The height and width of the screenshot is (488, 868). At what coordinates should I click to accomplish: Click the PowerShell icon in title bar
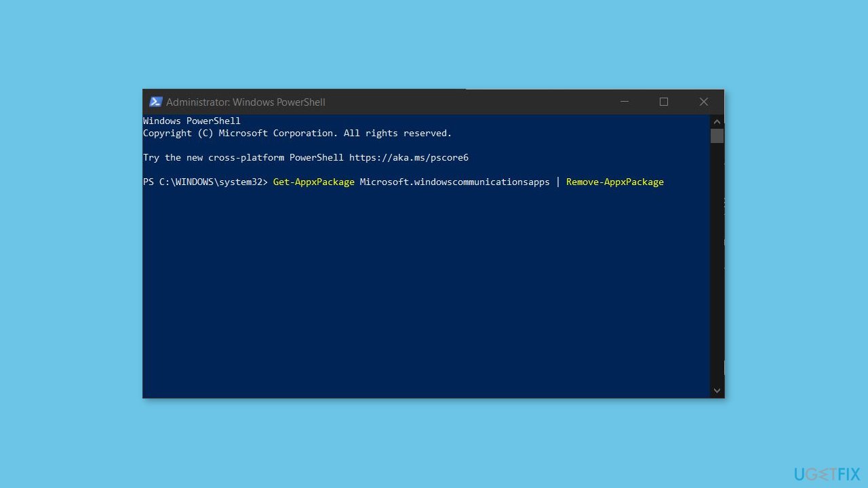click(x=155, y=102)
